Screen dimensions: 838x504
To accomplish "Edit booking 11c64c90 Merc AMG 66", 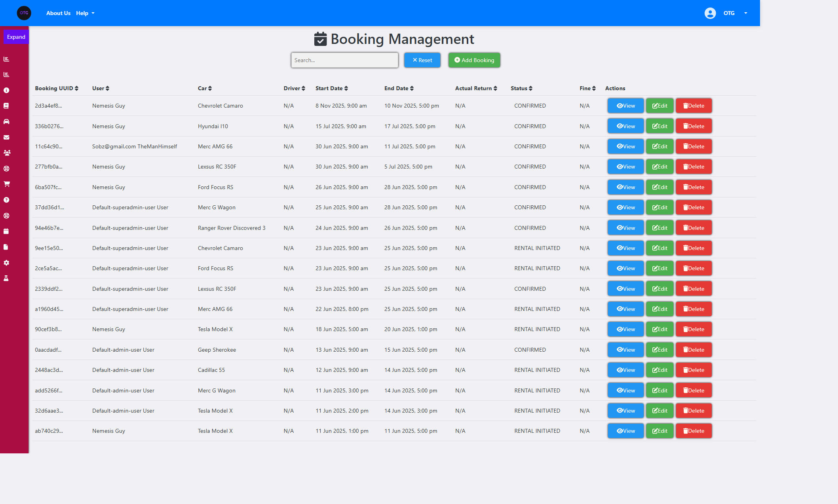I will point(660,146).
